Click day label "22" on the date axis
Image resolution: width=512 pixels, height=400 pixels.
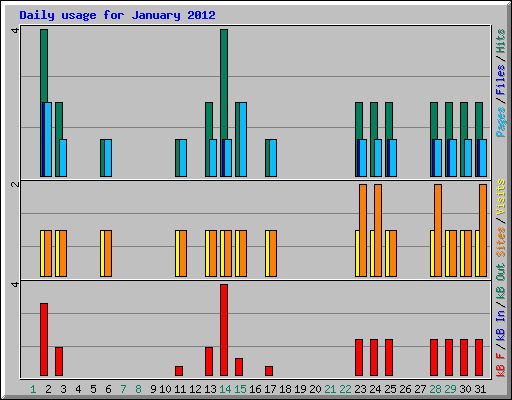(x=345, y=389)
